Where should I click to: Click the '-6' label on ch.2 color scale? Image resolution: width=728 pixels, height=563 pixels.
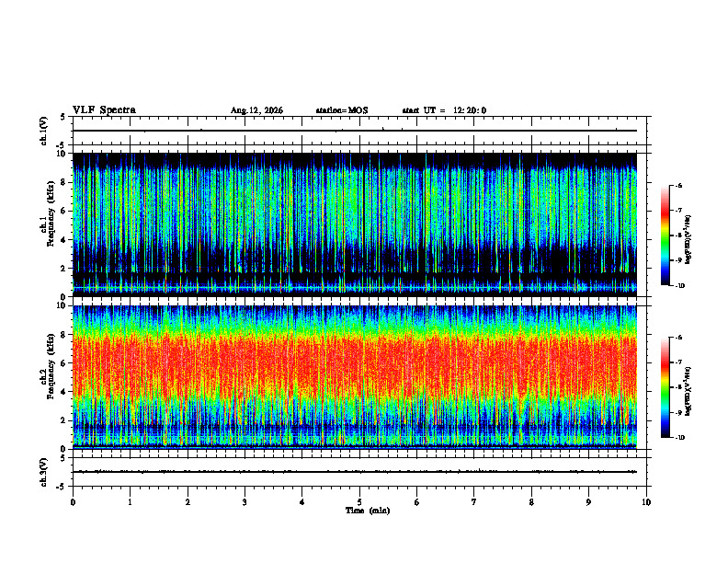click(x=678, y=338)
